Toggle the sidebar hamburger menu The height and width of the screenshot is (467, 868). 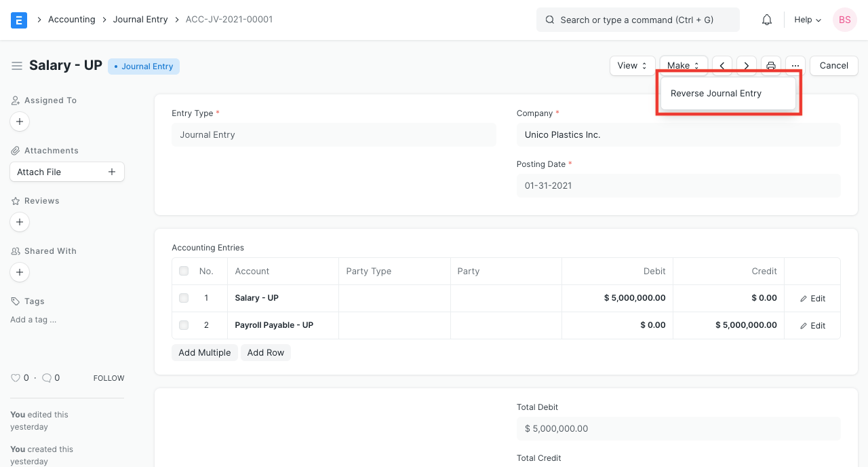(17, 66)
